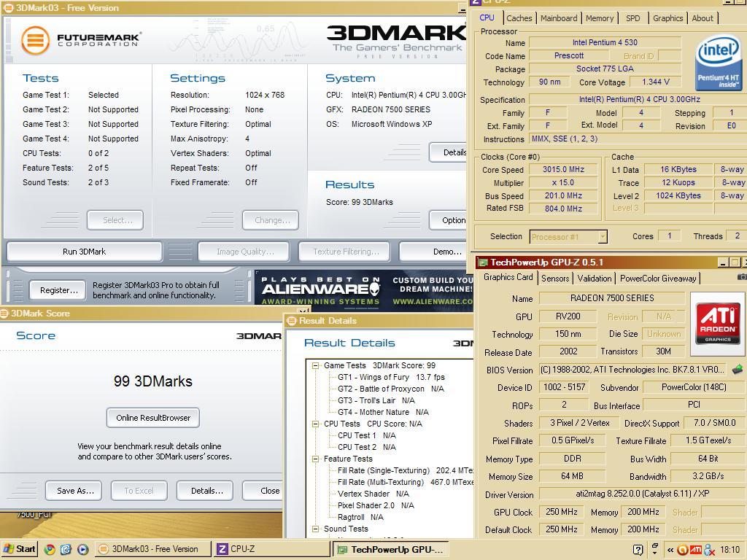Open the CPU-Z Graphics tab
The width and height of the screenshot is (747, 560).
(x=667, y=18)
